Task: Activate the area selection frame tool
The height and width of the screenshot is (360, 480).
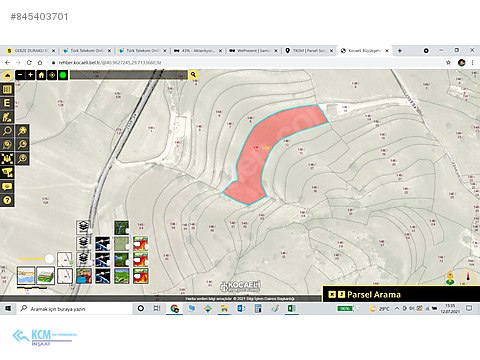Action: pos(7,159)
